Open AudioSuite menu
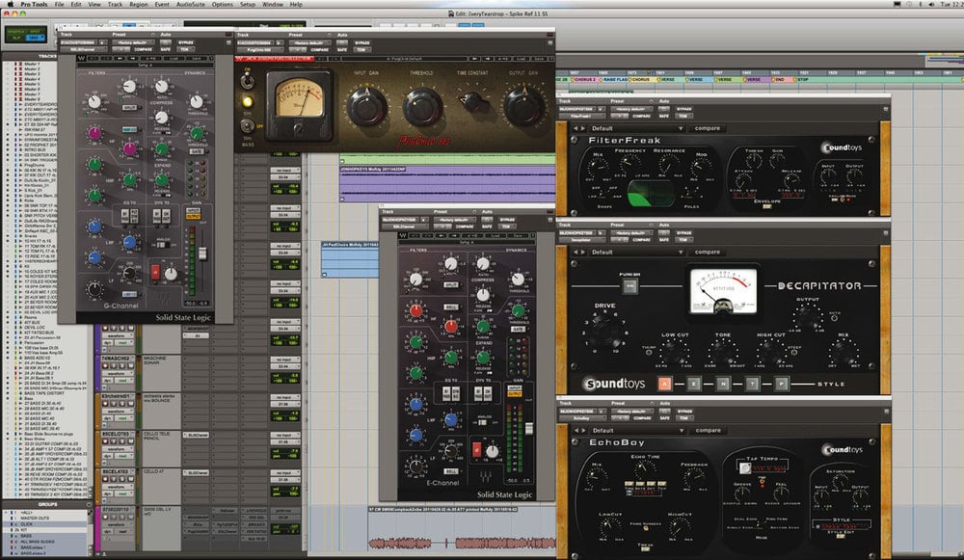This screenshot has width=964, height=560. click(x=191, y=4)
